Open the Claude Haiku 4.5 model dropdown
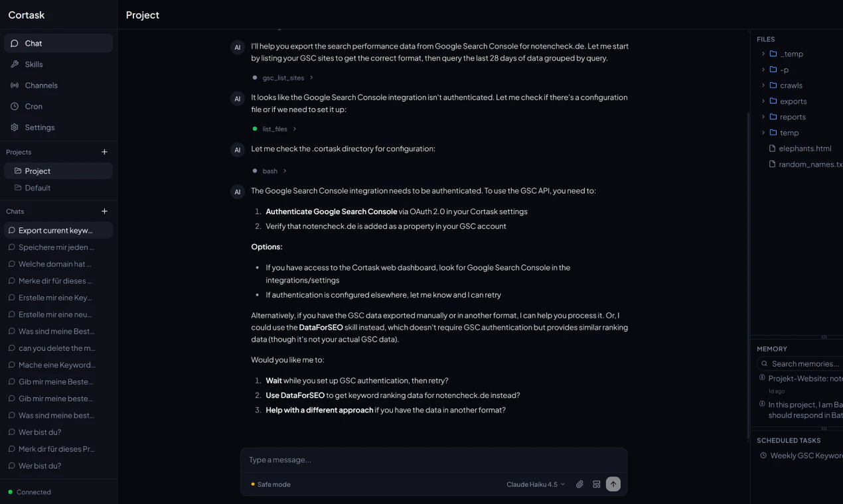 (x=536, y=485)
